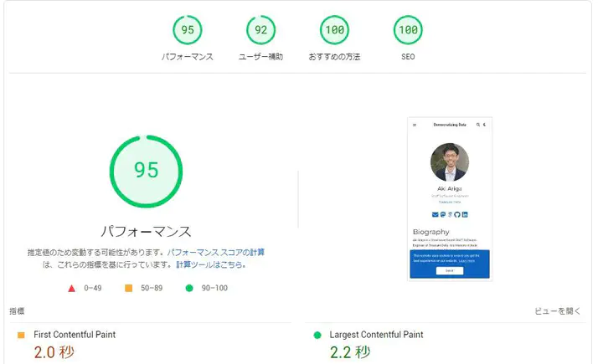Screen dimensions: 603x364
Task: Click the 50–89 range legend text
Action: point(152,288)
